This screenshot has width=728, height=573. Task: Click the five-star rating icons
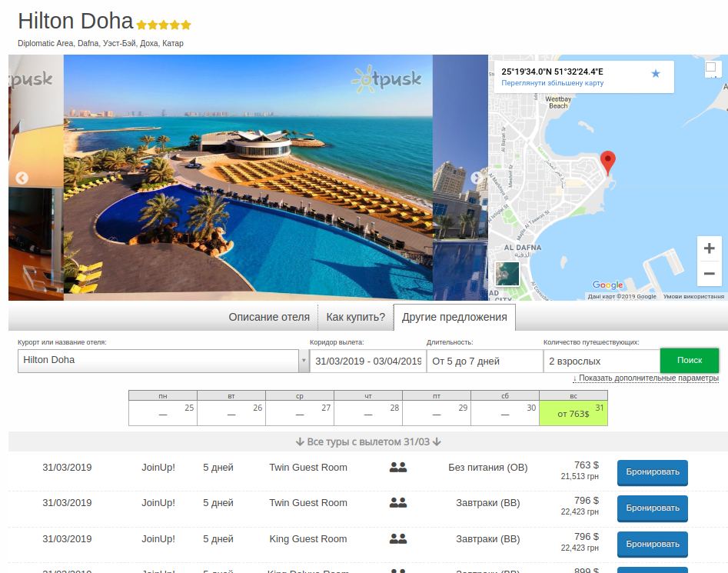pyautogui.click(x=164, y=25)
